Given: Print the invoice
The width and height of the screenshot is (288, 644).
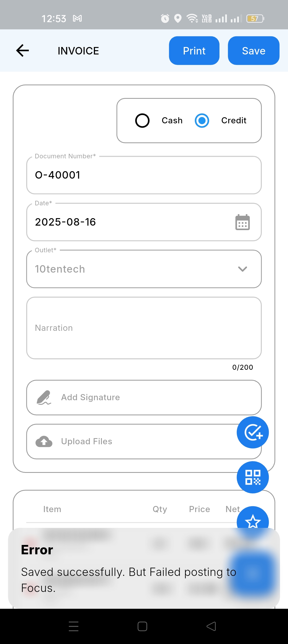Looking at the screenshot, I should pyautogui.click(x=194, y=51).
